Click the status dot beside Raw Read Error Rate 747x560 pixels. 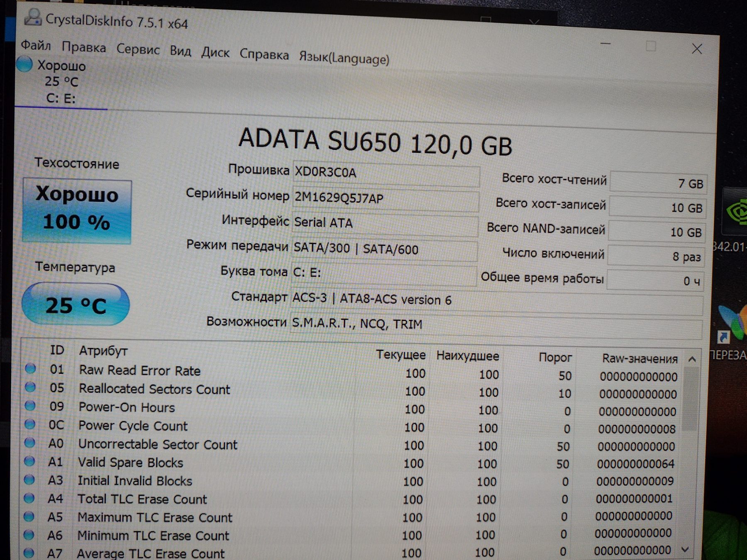click(x=30, y=368)
